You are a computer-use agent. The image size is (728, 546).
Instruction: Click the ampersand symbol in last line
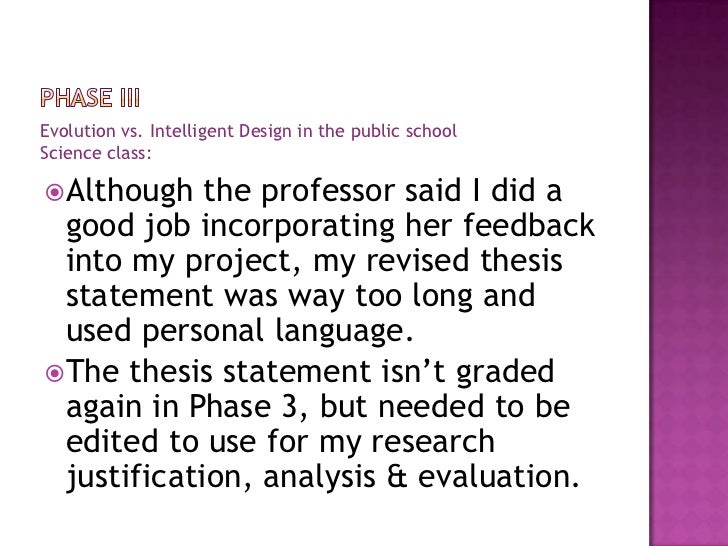(397, 477)
